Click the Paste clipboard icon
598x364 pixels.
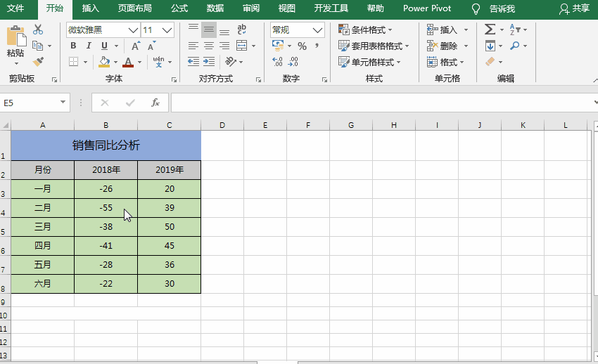click(x=16, y=36)
